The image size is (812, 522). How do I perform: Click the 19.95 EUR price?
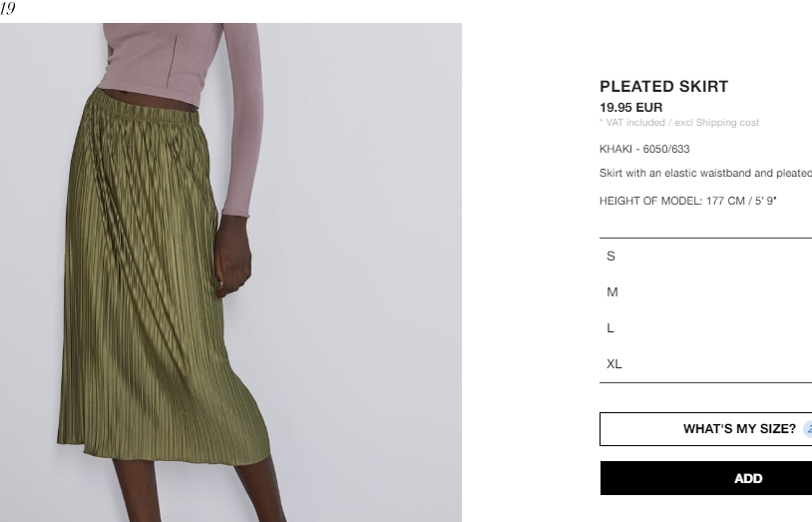[630, 108]
